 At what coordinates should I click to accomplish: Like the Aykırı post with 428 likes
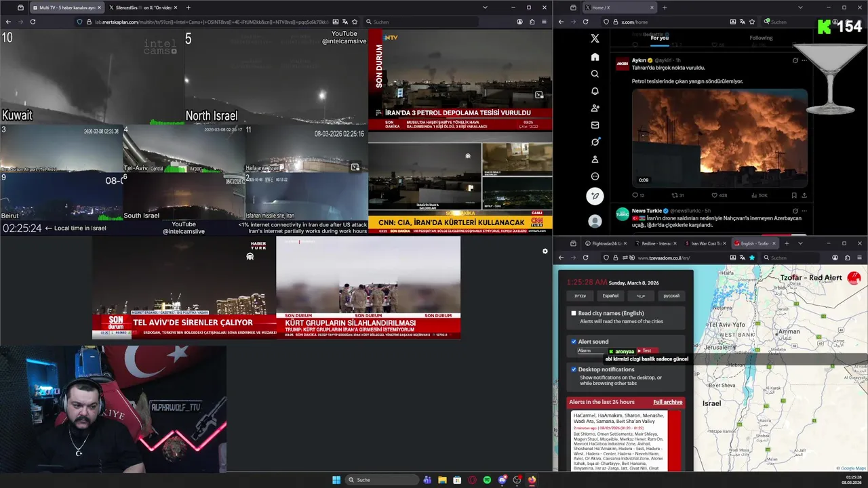point(719,195)
